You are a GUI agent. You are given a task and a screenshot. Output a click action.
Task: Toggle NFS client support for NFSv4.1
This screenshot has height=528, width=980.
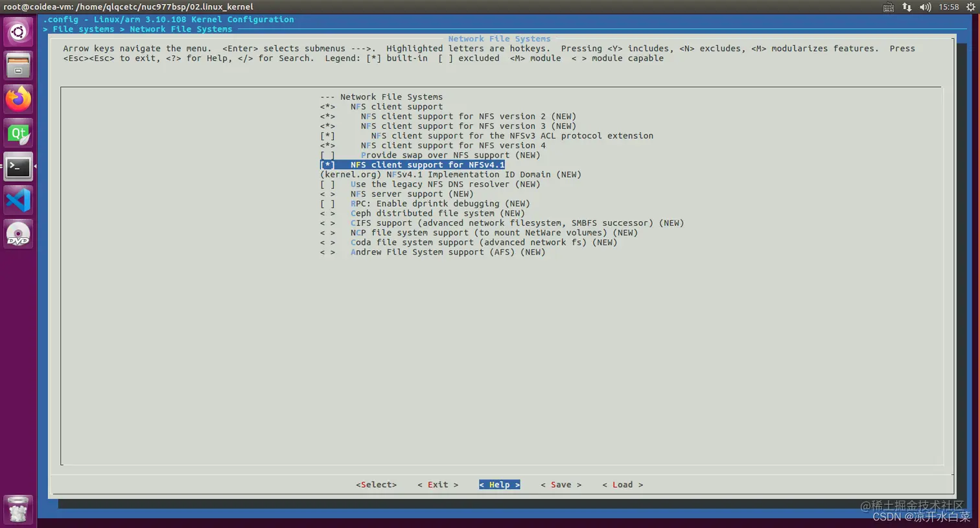coord(412,165)
